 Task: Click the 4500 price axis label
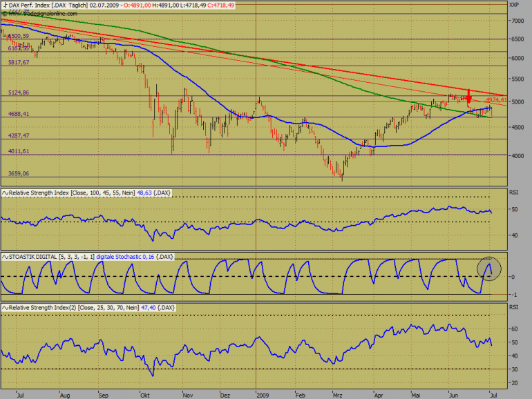click(517, 127)
